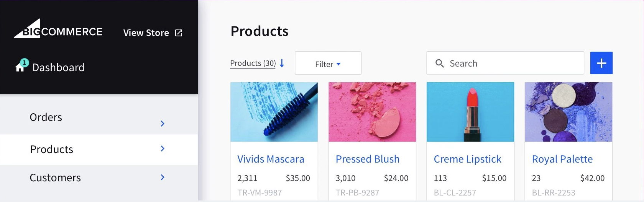Select Customers in the sidebar

click(x=55, y=178)
